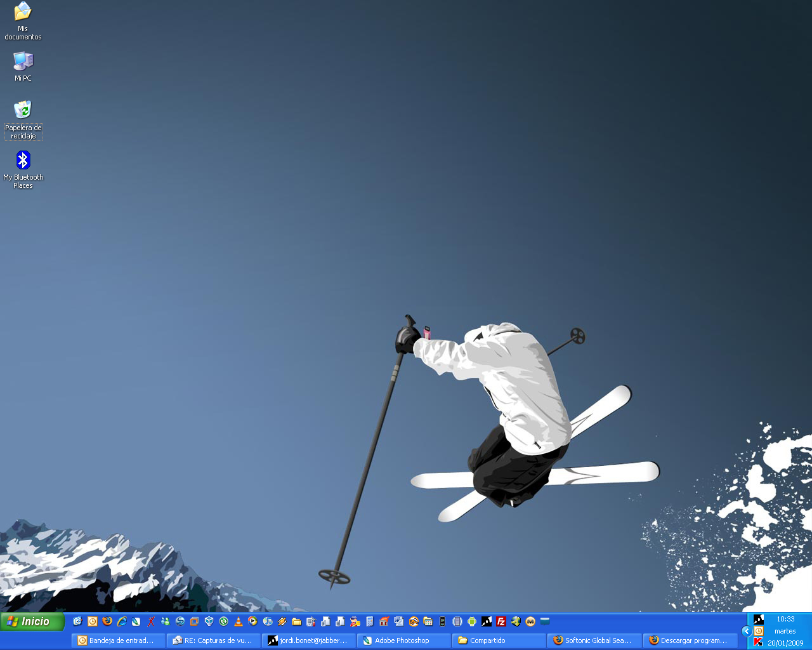812x650 pixels.
Task: Click the Kaspersky tray icon
Action: click(x=758, y=642)
